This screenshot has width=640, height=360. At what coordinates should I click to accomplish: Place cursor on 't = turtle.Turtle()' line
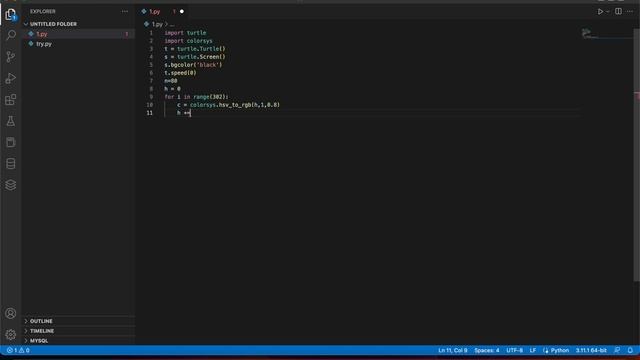pos(195,49)
